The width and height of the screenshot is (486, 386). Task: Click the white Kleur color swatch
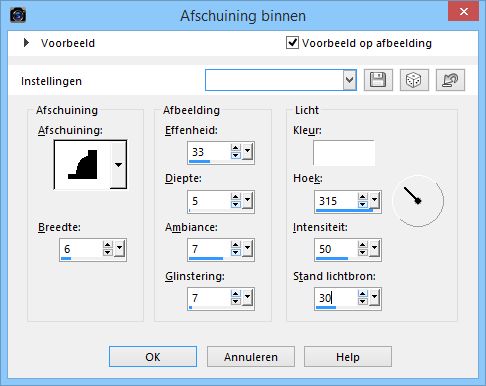(344, 153)
